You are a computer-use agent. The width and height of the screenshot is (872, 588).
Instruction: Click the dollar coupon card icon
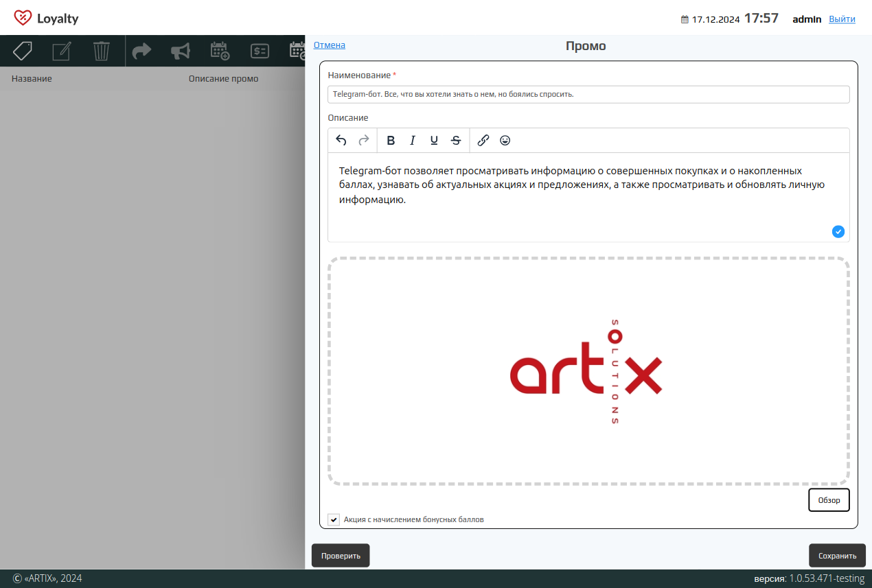click(x=260, y=51)
